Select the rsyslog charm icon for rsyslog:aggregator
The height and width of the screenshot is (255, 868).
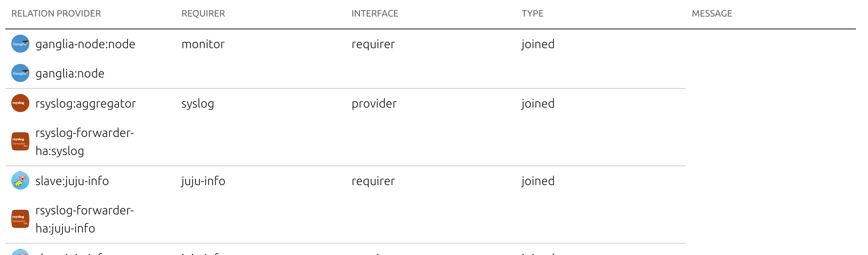(20, 103)
